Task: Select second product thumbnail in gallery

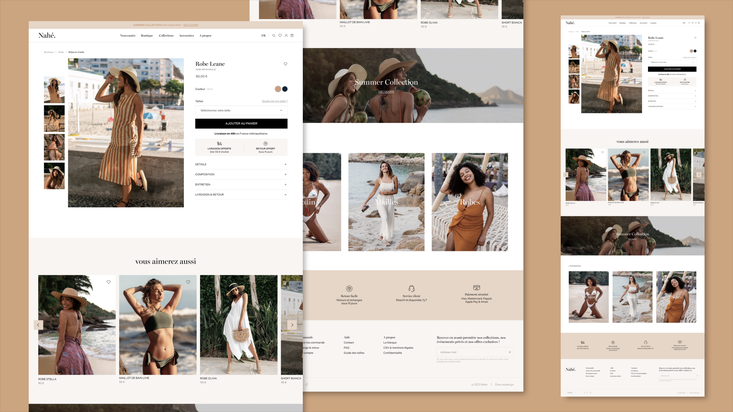Action: [54, 118]
